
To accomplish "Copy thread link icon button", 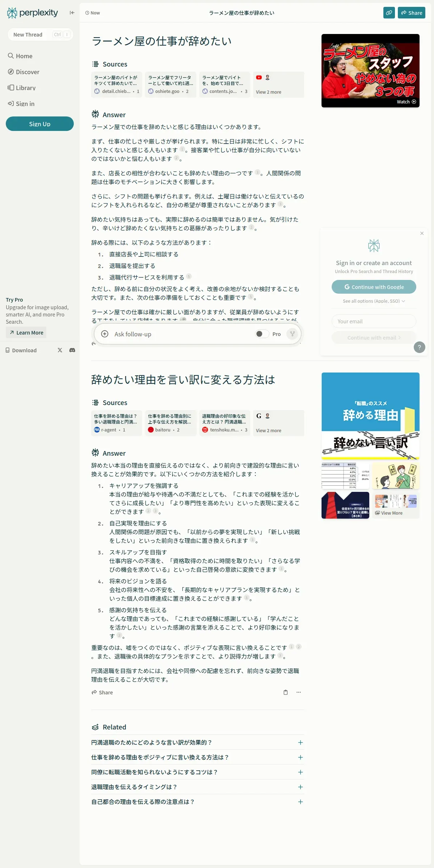I will pos(389,13).
